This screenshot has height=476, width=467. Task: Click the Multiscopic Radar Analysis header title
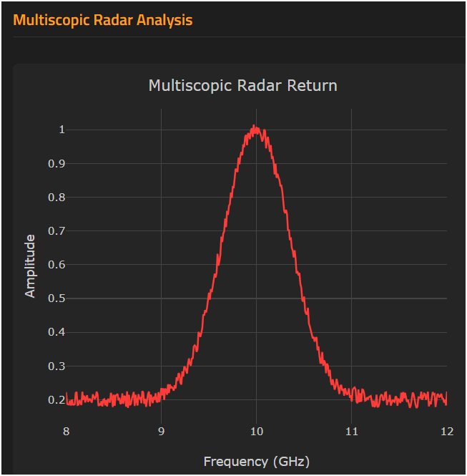[x=102, y=20]
